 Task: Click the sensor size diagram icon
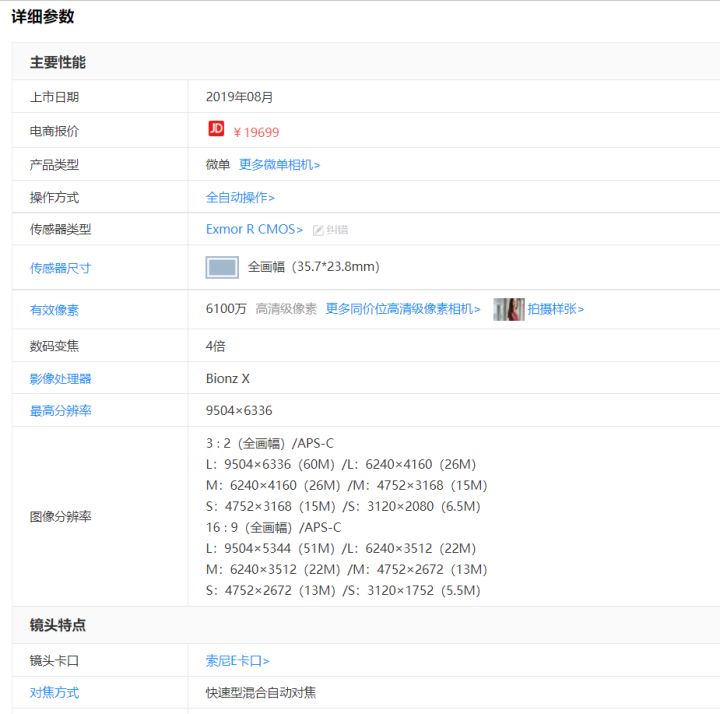pos(222,267)
